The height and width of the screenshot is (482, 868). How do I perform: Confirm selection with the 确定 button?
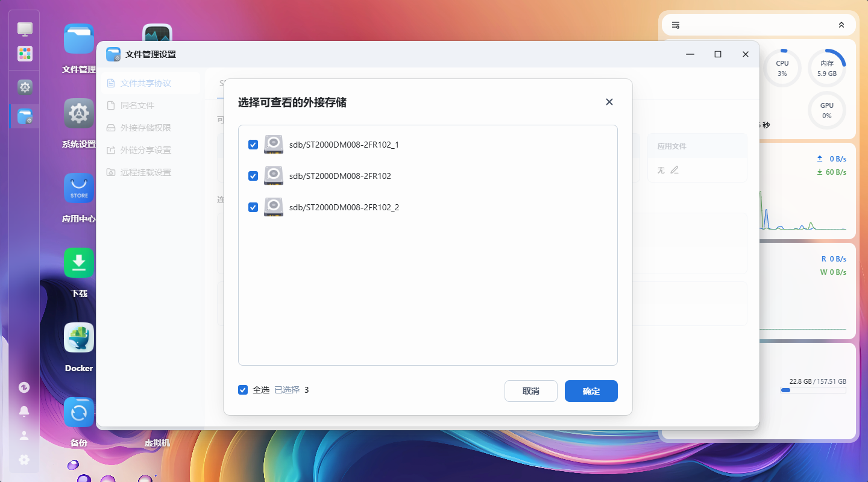coord(591,391)
